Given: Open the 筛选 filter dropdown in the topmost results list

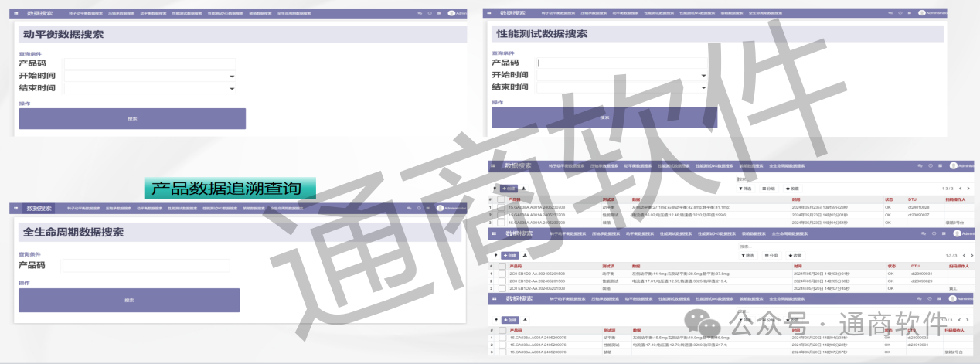Looking at the screenshot, I should (746, 189).
